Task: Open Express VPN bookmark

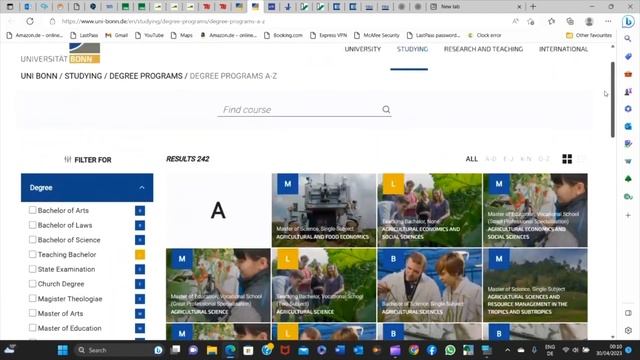Action: (x=328, y=36)
